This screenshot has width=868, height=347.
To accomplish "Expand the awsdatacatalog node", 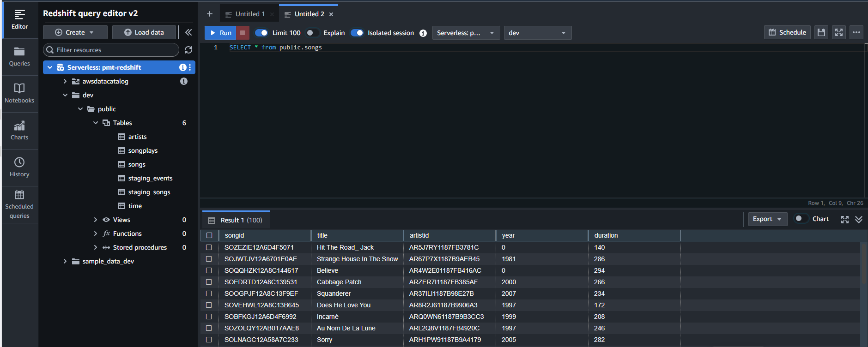I will 65,81.
